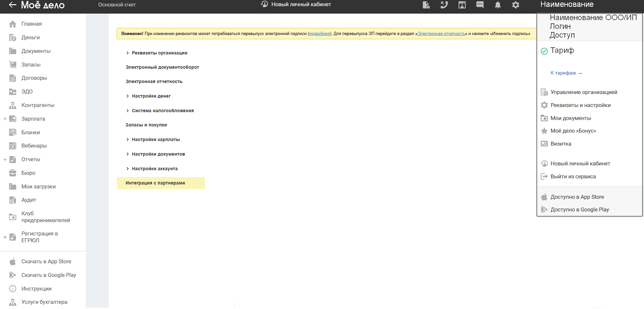
Task: Follow the подробнее link in the warning banner
Action: (x=319, y=34)
